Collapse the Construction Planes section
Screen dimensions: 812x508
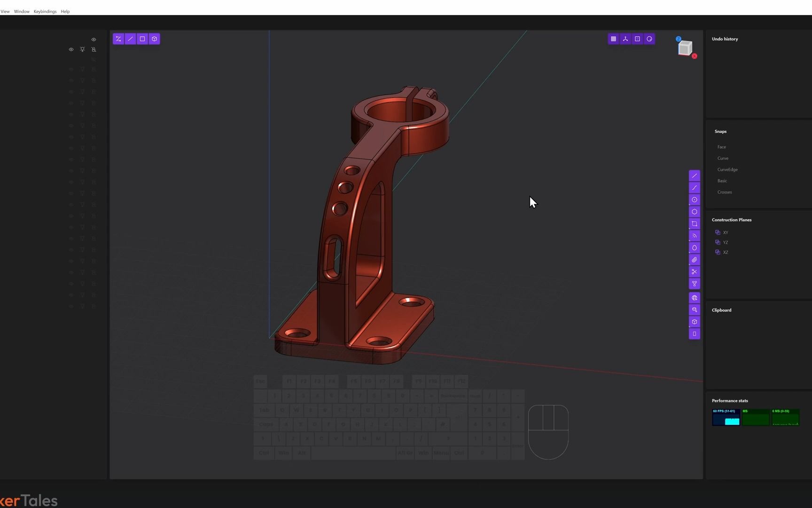732,220
